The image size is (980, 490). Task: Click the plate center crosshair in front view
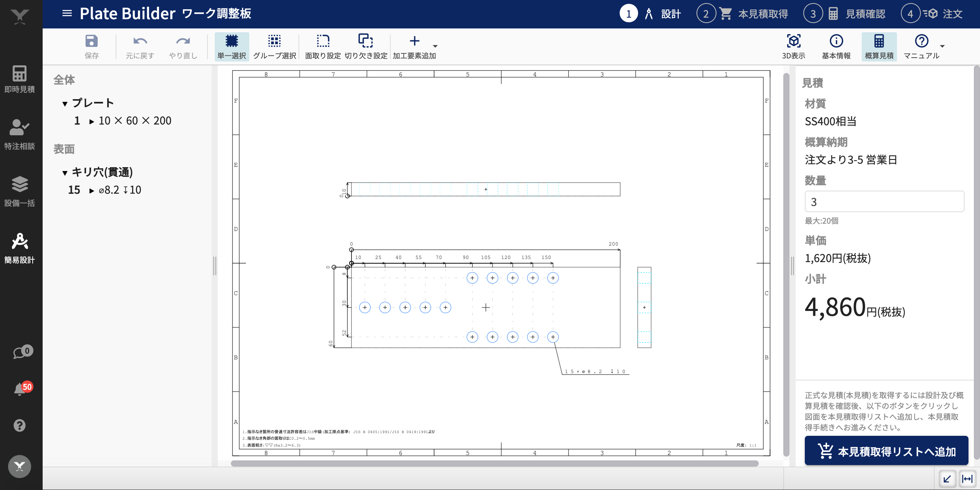(486, 307)
